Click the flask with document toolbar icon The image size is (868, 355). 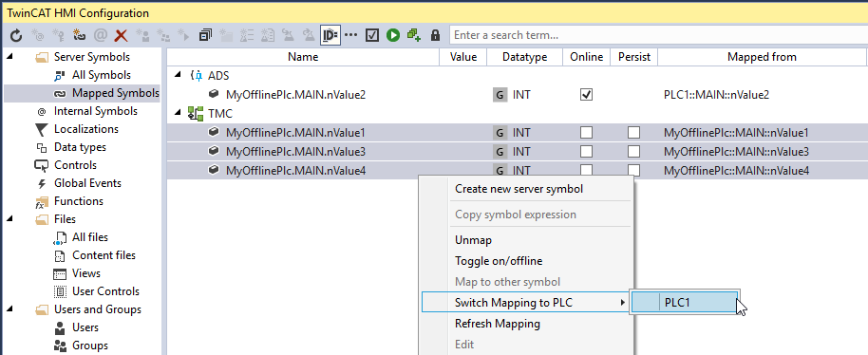[268, 35]
